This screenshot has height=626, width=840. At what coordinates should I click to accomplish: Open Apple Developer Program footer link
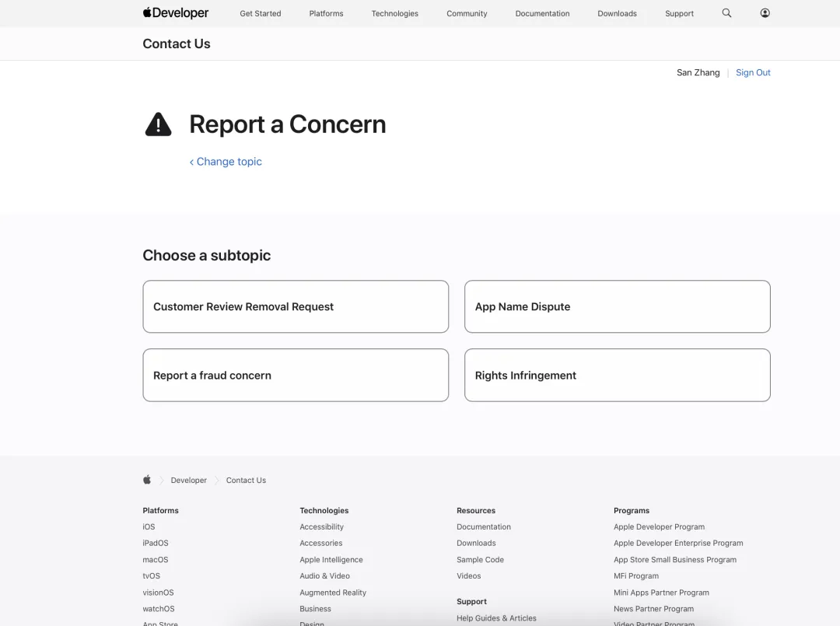pos(659,527)
